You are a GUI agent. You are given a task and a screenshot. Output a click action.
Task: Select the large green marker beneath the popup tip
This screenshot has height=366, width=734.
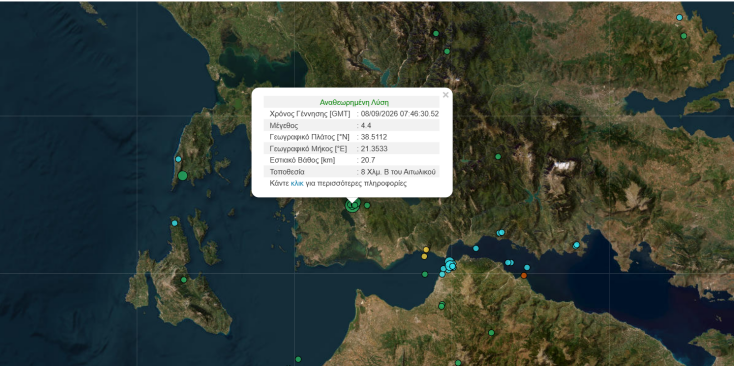(x=352, y=205)
